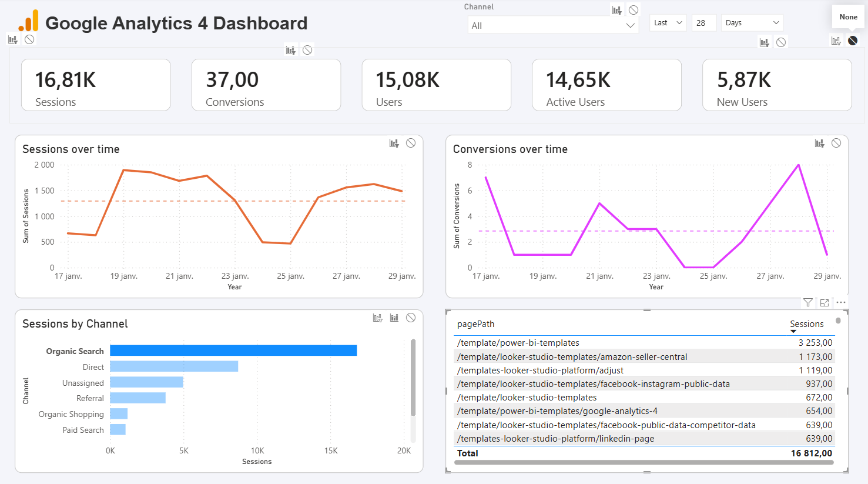
Task: Click the chart-filter icon on Sessions over time
Action: pyautogui.click(x=394, y=143)
